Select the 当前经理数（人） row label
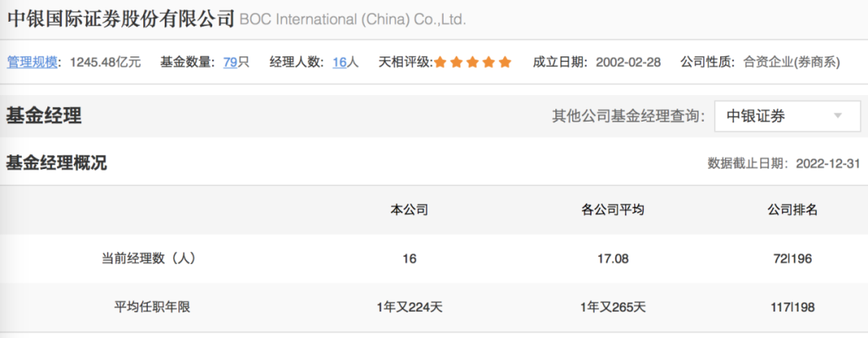This screenshot has width=868, height=338. [149, 258]
